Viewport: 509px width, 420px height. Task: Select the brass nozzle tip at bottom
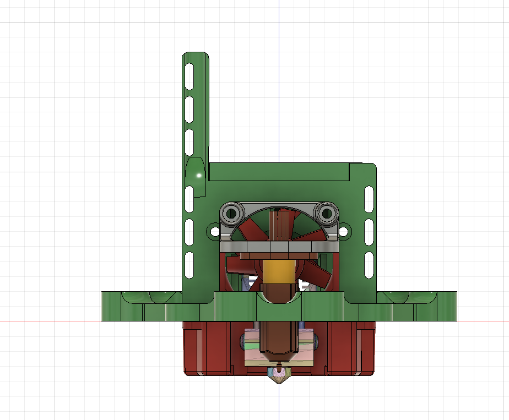(278, 375)
